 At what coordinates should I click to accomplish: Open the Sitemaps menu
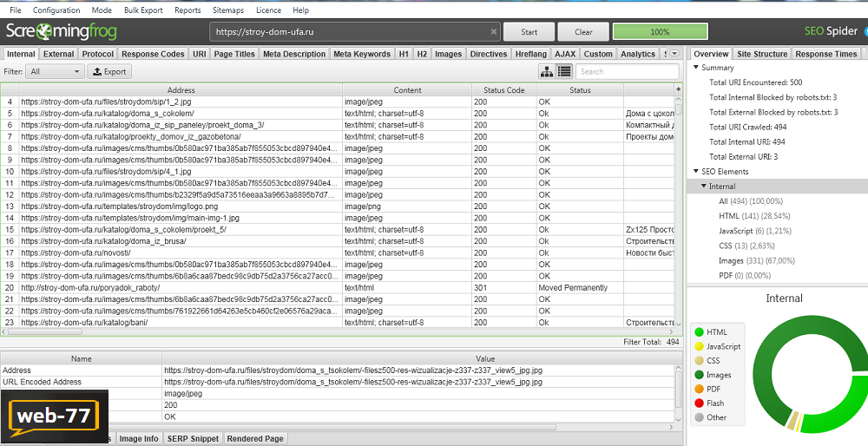tap(230, 10)
